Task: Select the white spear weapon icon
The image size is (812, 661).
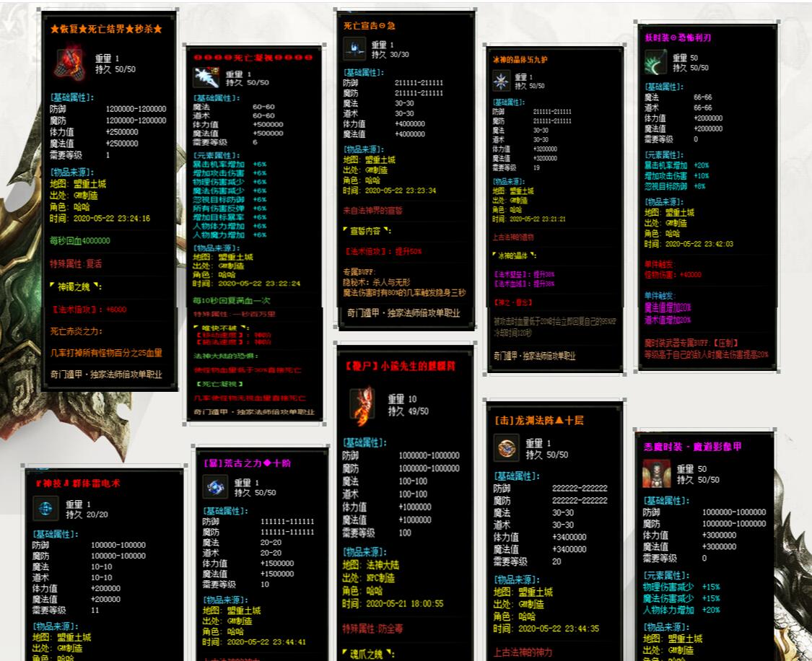Action: (206, 78)
